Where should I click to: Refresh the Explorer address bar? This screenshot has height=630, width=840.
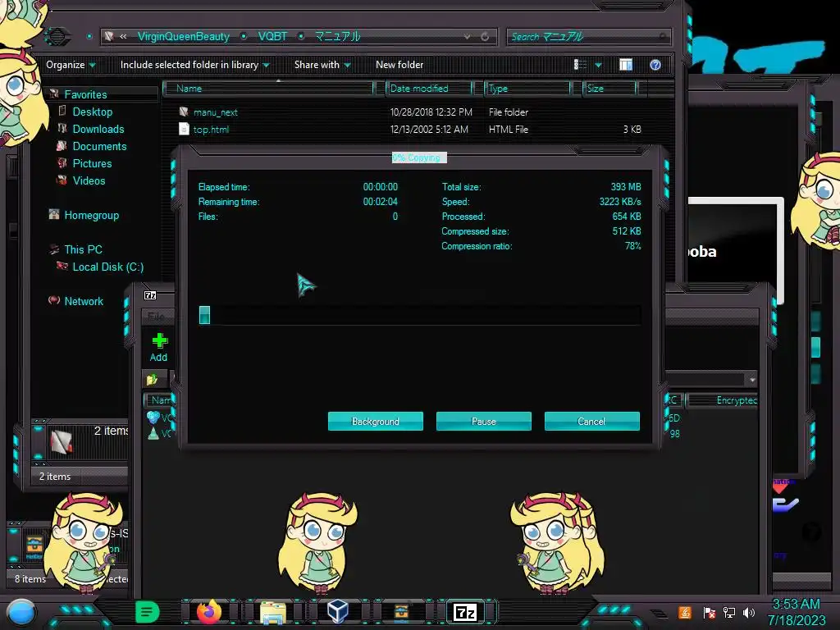click(485, 36)
